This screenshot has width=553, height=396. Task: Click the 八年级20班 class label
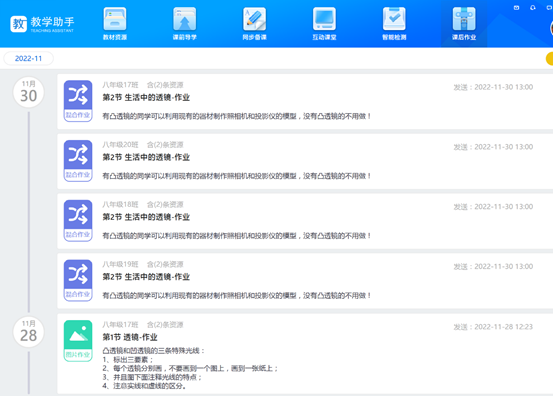120,145
